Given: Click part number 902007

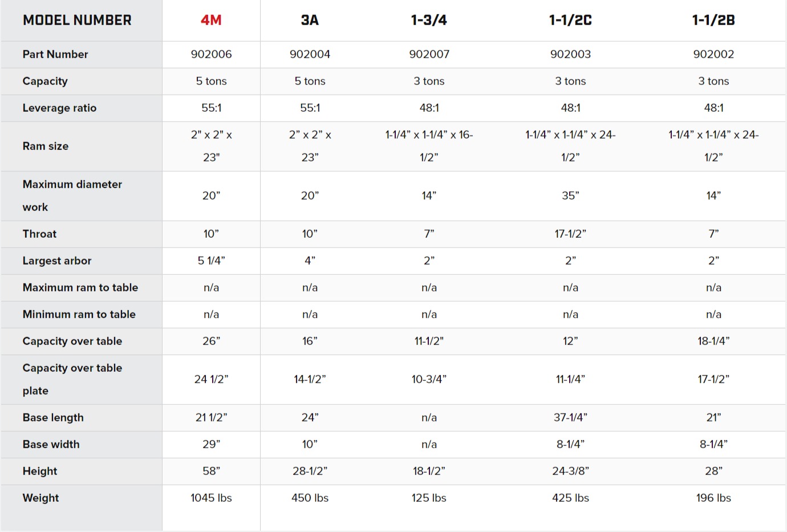Looking at the screenshot, I should click(429, 54).
